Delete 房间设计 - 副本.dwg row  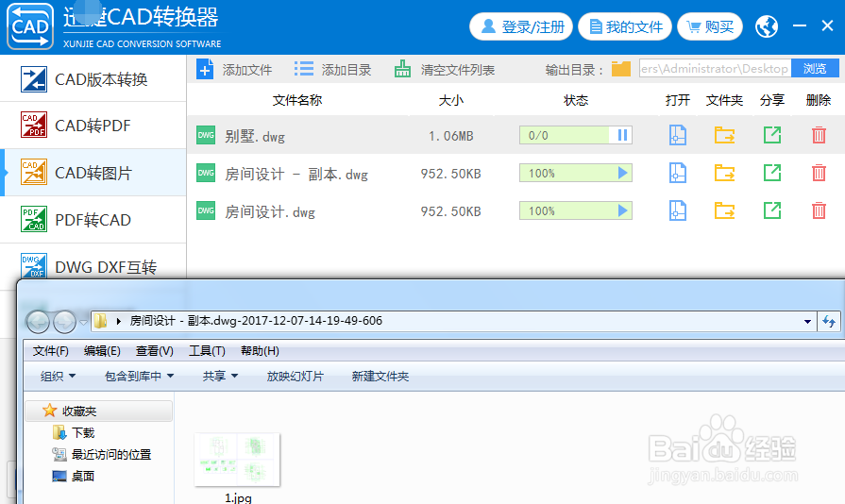(819, 173)
